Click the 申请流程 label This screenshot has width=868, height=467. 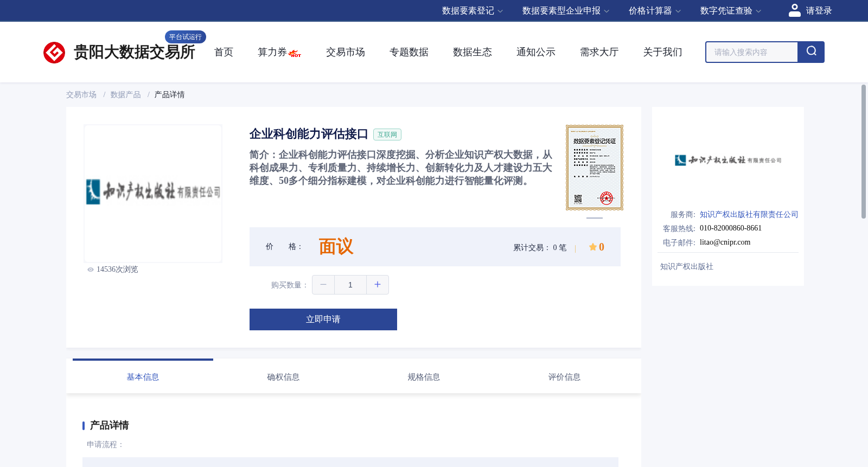point(105,445)
